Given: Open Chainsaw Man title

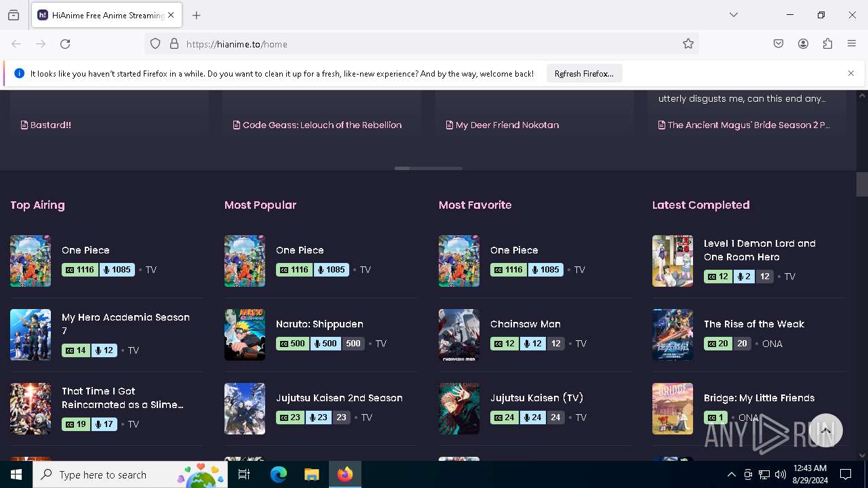Looking at the screenshot, I should click(x=526, y=324).
